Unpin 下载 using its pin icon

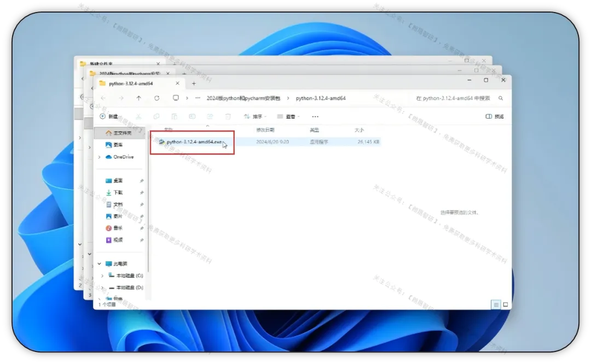tap(142, 193)
